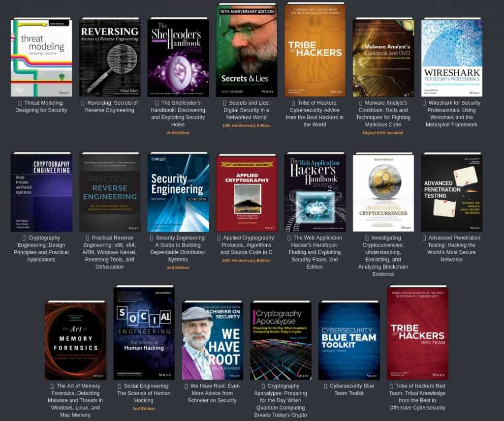504x421 pixels.
Task: Click the icon preceding 'Wireshark for Security' title
Action: click(x=424, y=103)
